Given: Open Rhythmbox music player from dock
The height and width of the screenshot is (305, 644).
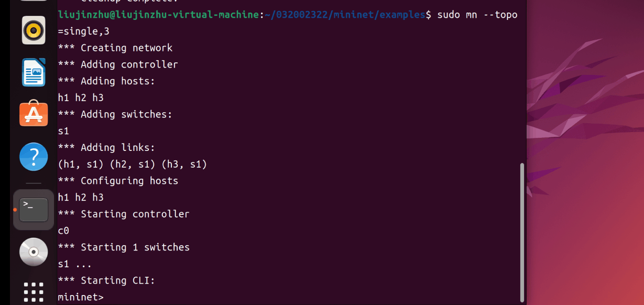Looking at the screenshot, I should click(x=34, y=30).
